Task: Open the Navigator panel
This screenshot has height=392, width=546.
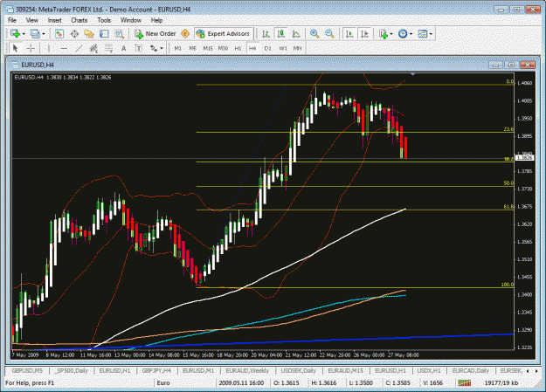Action: (x=89, y=34)
